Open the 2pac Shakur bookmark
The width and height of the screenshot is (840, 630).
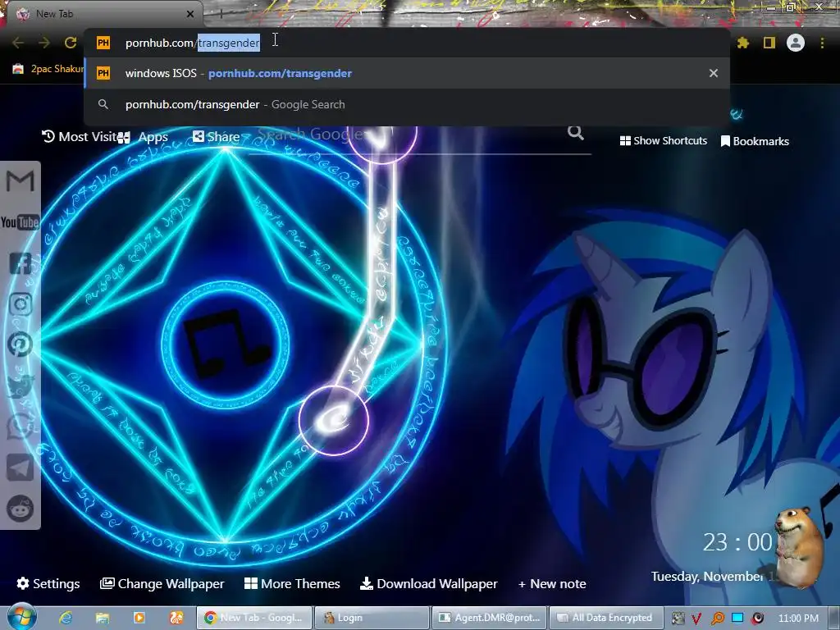click(x=48, y=69)
